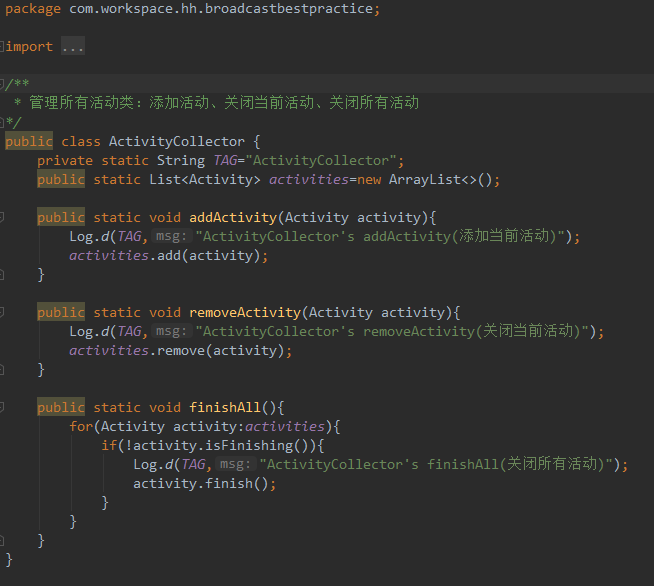Image resolution: width=654 pixels, height=586 pixels.
Task: Collapse the addActivity method using its gutter fold marker
Action: point(2,217)
